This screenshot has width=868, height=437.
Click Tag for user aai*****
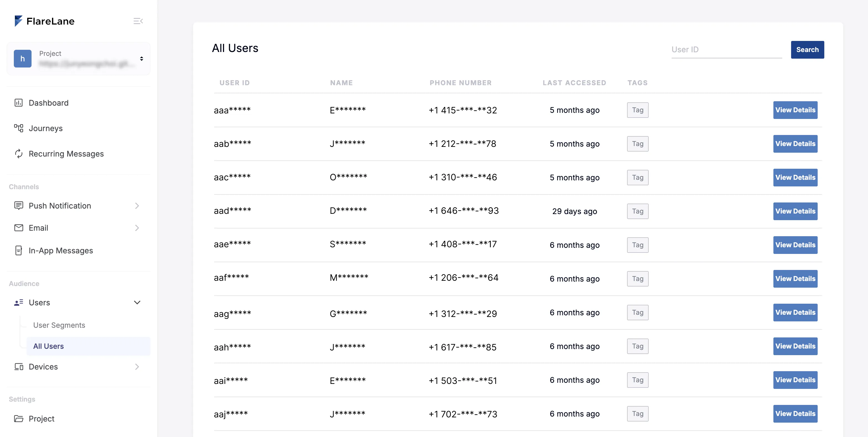tap(638, 379)
